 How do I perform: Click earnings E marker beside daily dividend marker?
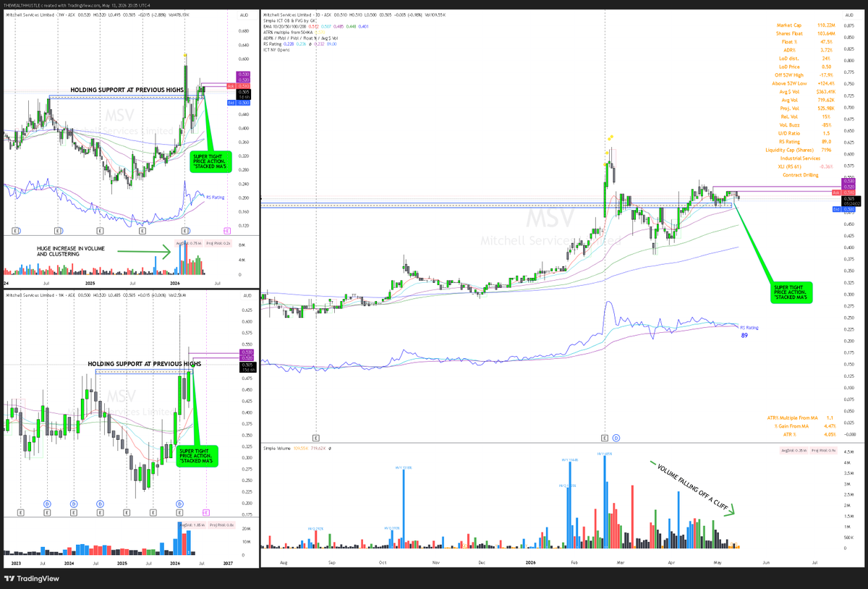[605, 438]
